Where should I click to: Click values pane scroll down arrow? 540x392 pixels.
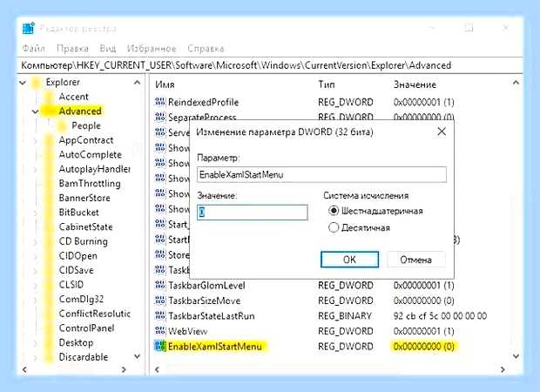pyautogui.click(x=516, y=356)
